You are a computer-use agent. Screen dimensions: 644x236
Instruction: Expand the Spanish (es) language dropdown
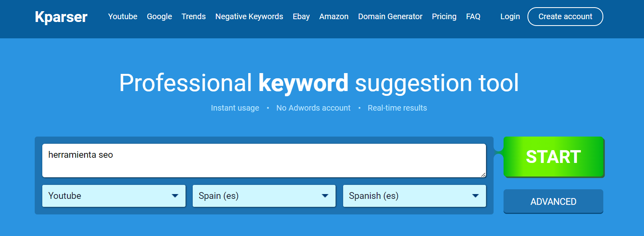click(414, 196)
